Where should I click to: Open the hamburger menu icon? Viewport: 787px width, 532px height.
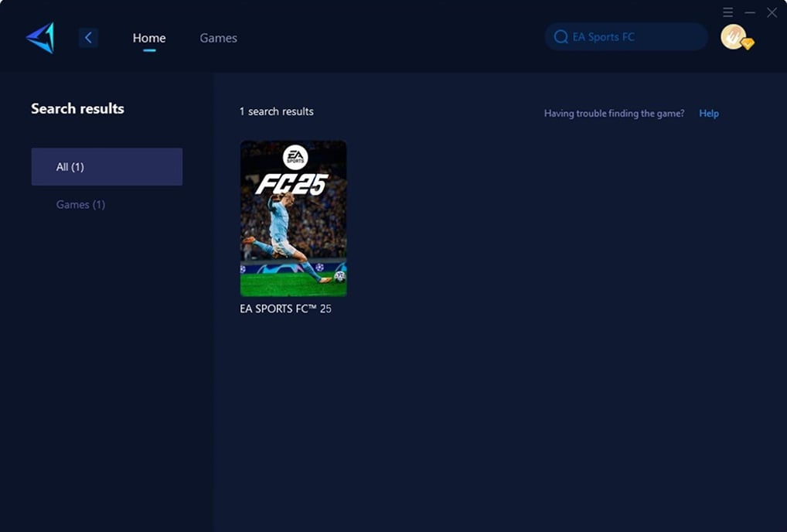(x=727, y=12)
